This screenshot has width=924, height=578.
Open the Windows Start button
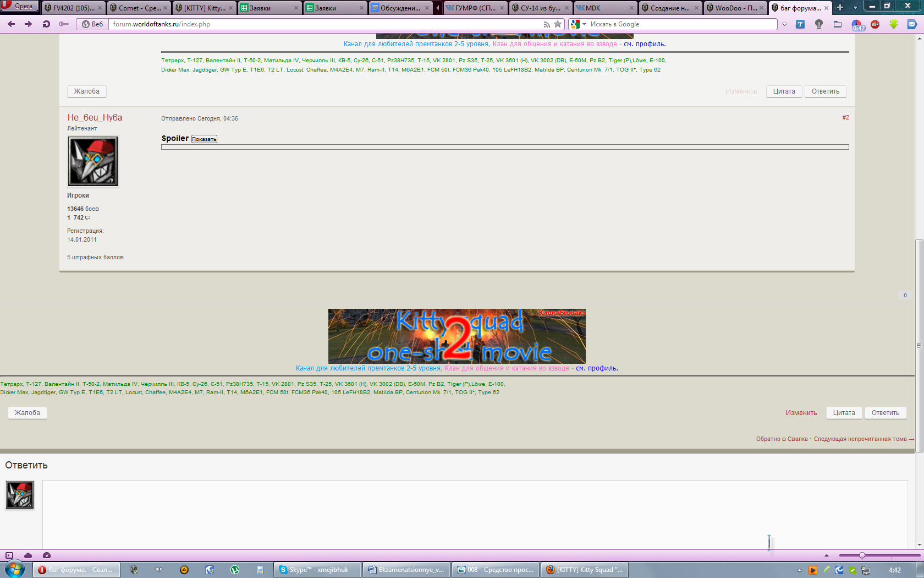click(x=15, y=569)
